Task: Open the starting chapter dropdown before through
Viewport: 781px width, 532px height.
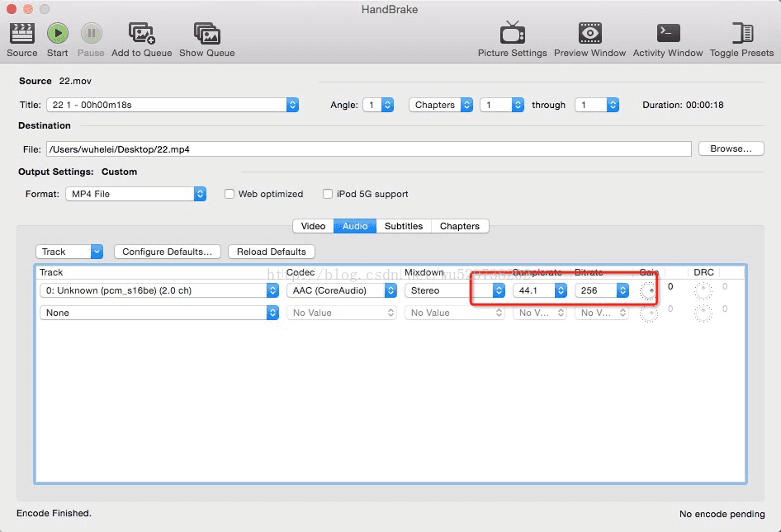Action: point(502,105)
